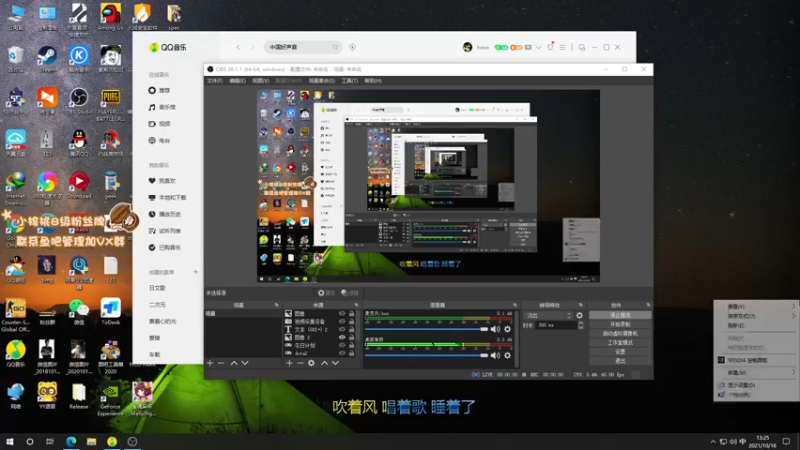Screen dimensions: 800x450
Task: Open 场景集合(S) menu in OBS
Action: [321, 81]
